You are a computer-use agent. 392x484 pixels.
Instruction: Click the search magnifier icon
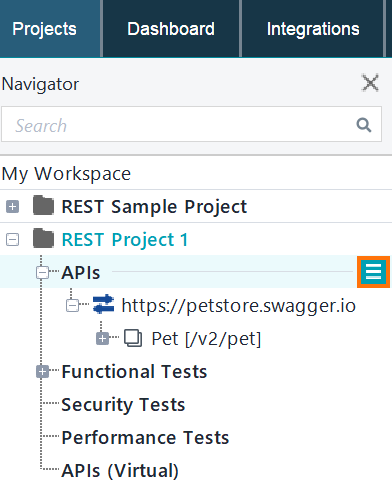pos(364,125)
